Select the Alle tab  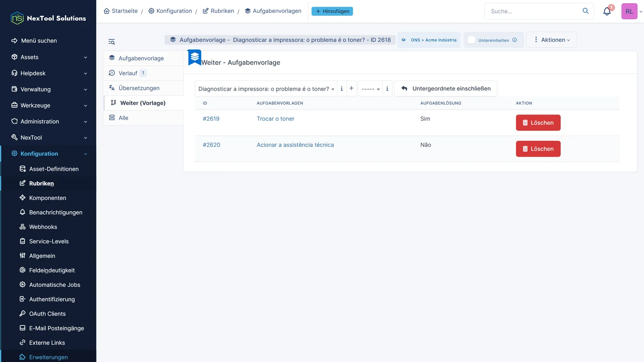pos(143,118)
